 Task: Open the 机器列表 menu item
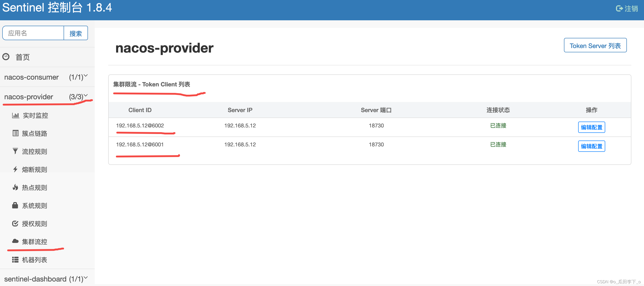tap(34, 260)
